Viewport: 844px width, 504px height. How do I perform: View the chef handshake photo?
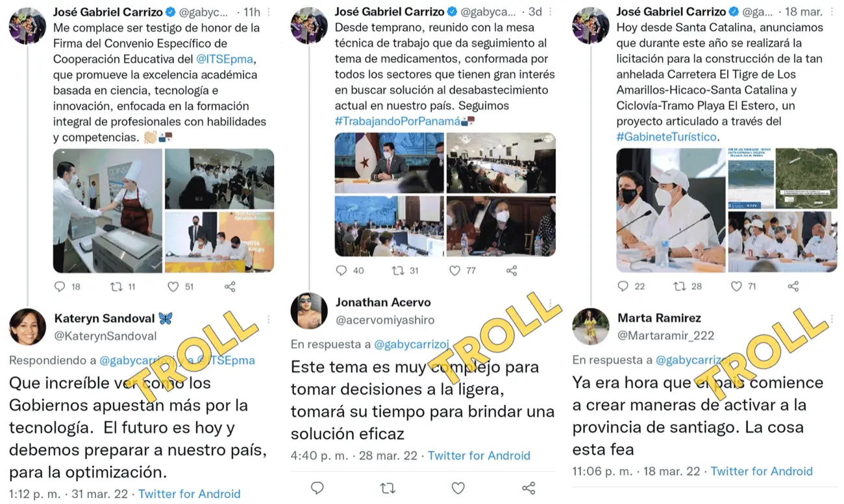point(106,211)
